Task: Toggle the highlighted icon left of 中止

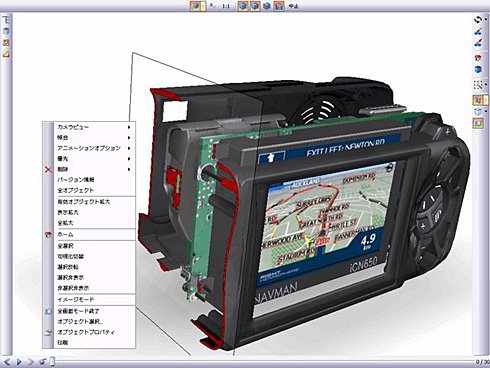Action: 279,6
